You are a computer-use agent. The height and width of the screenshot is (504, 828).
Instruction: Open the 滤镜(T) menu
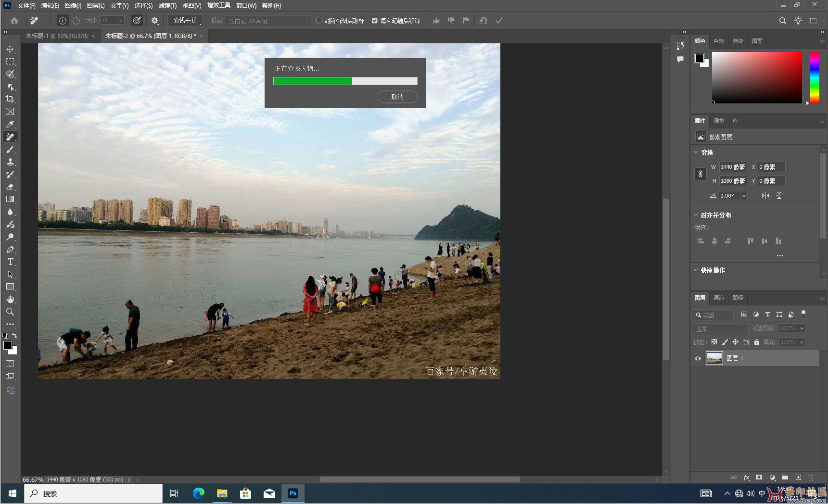tap(167, 6)
